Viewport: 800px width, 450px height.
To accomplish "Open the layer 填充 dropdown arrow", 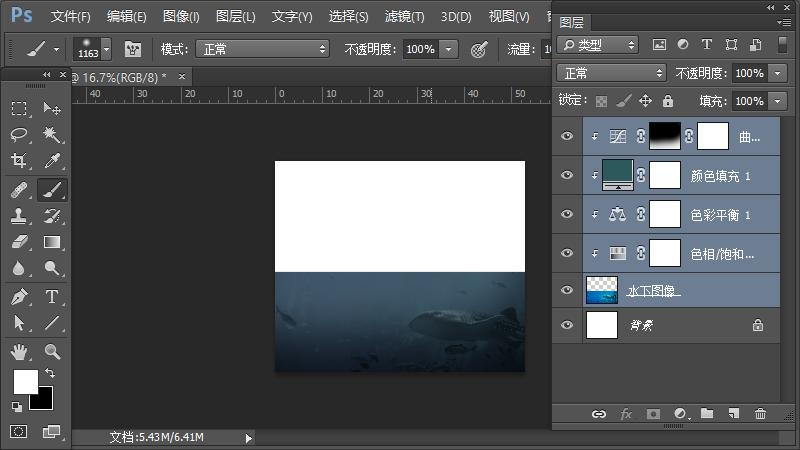I will pyautogui.click(x=778, y=101).
